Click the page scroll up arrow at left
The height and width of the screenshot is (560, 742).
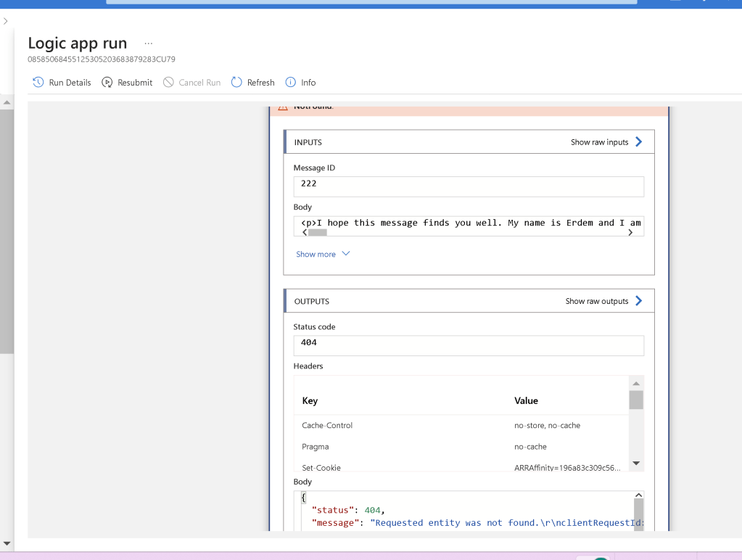(x=7, y=103)
